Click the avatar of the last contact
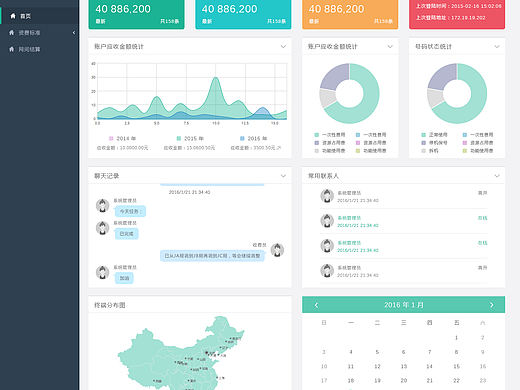 point(327,271)
